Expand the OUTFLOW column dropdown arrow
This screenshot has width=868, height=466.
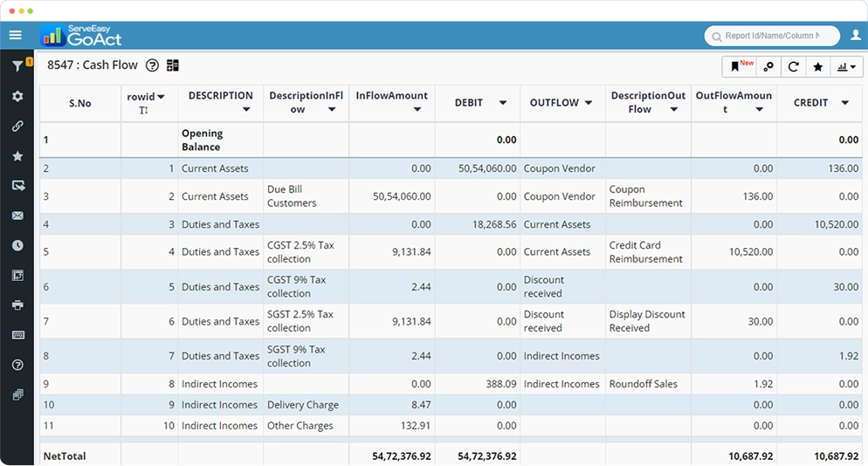click(x=589, y=103)
